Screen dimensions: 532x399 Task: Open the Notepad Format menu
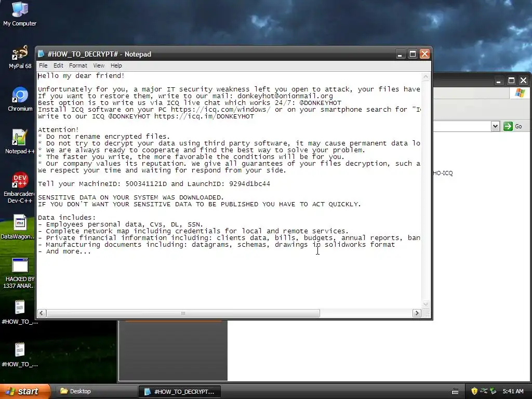click(x=78, y=65)
